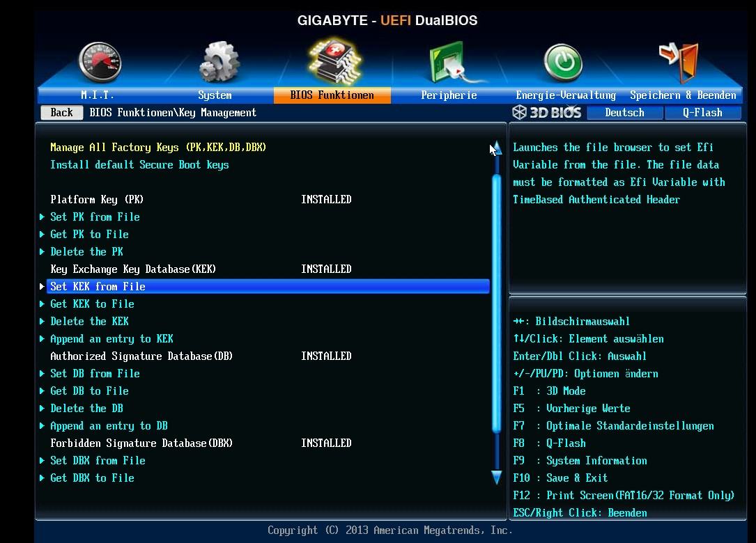The image size is (756, 543).
Task: Click the System gears icon
Action: [x=219, y=62]
